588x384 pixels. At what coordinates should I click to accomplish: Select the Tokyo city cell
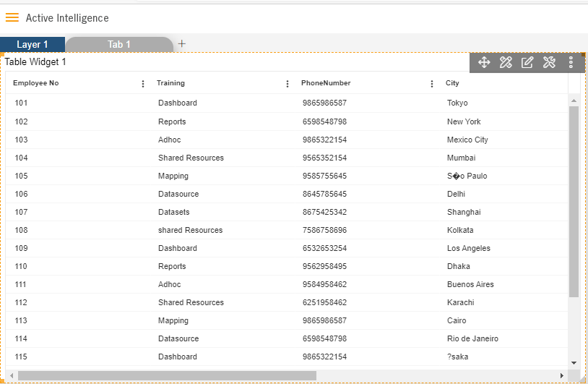pos(457,103)
